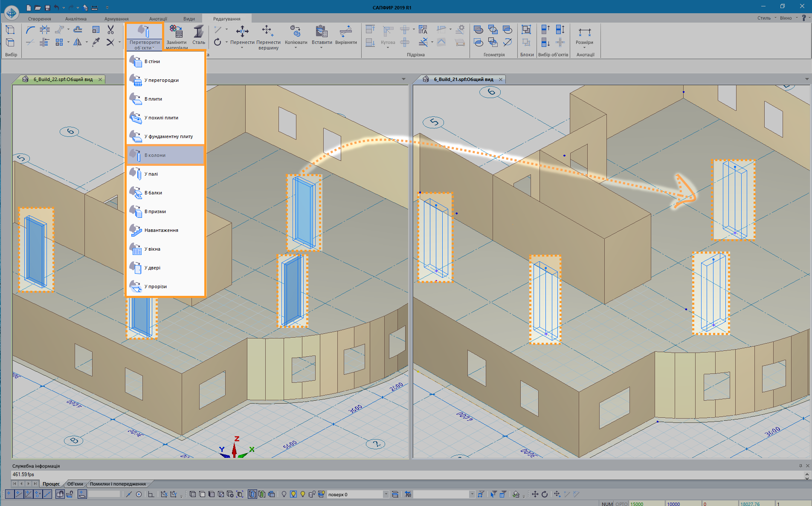812x506 pixels.
Task: Toggle the highlighted light bulb button
Action: coord(293,494)
